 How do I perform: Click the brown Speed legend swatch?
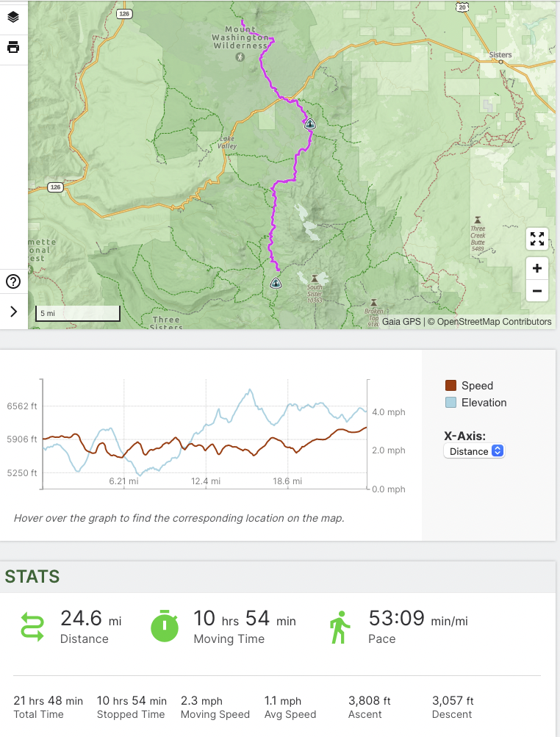451,386
